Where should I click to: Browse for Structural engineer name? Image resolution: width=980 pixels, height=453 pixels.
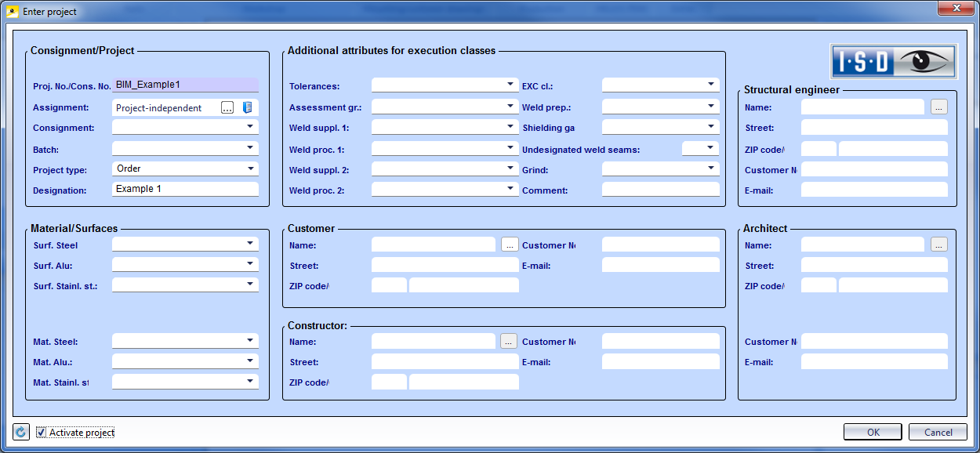click(939, 107)
